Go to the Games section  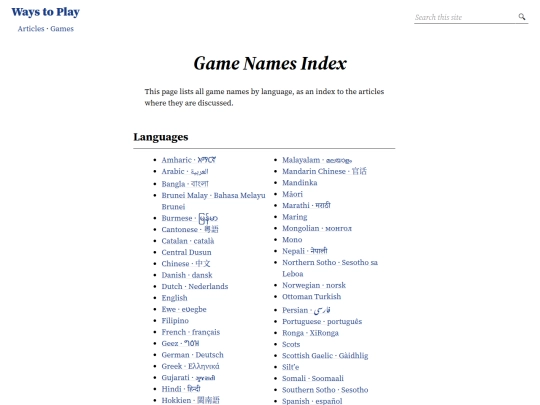tap(62, 29)
